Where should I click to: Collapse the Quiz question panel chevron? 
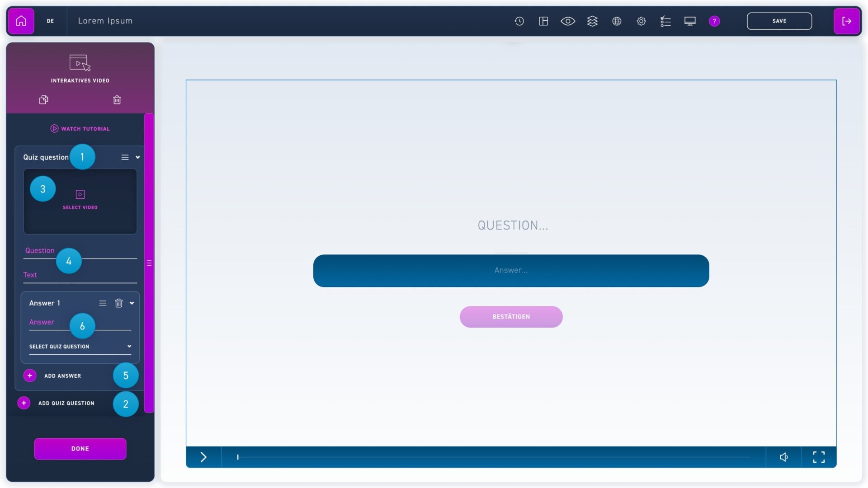coord(138,157)
